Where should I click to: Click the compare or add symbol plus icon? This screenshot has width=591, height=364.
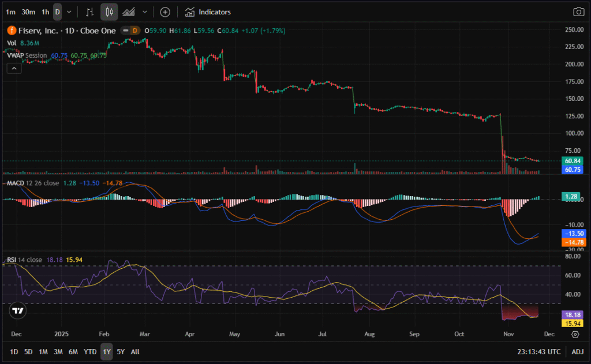point(165,12)
